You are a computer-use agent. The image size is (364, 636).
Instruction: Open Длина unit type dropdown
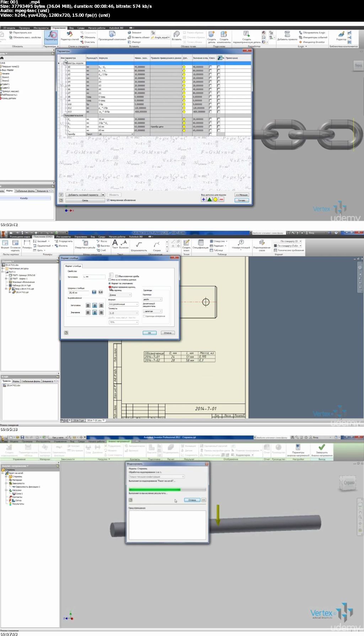point(120,295)
